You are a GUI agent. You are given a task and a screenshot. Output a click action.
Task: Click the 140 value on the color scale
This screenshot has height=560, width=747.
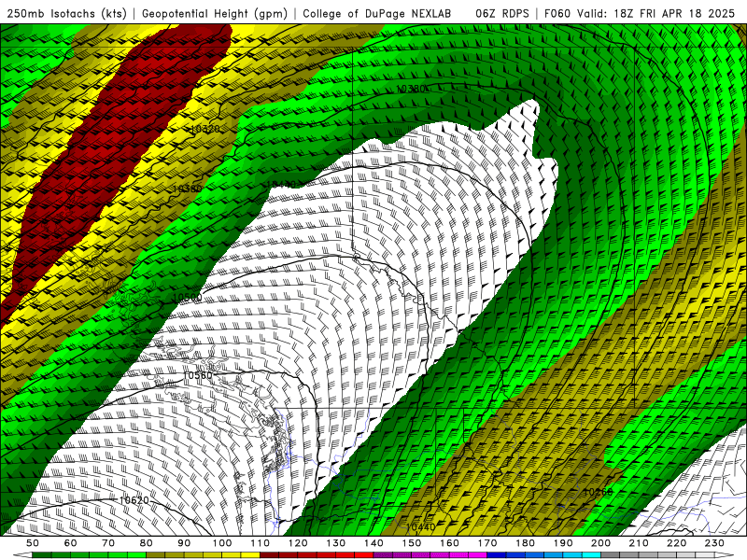(373, 543)
